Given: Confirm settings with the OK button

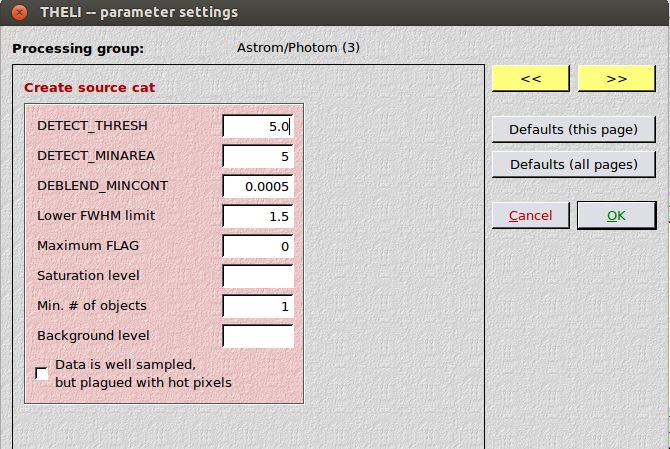Looking at the screenshot, I should click(617, 215).
